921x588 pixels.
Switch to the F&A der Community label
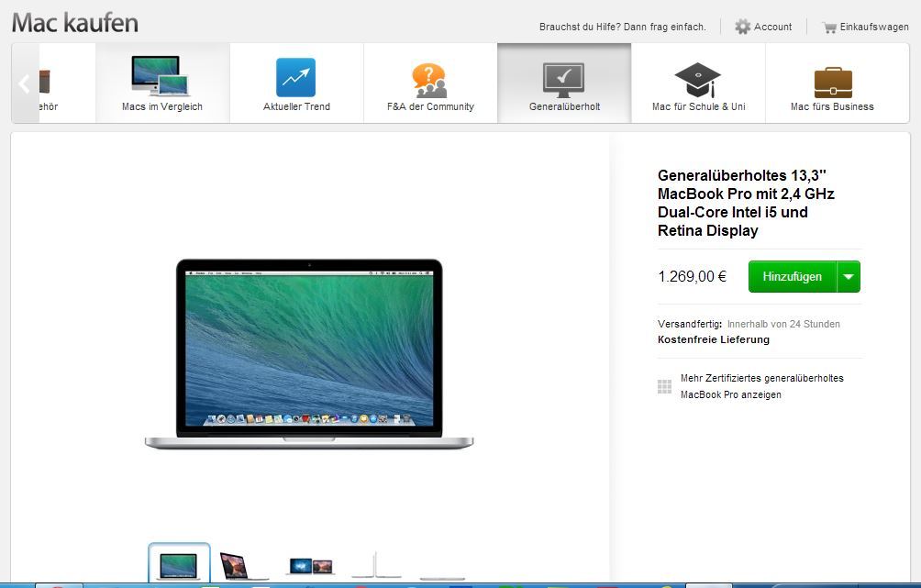click(x=430, y=106)
